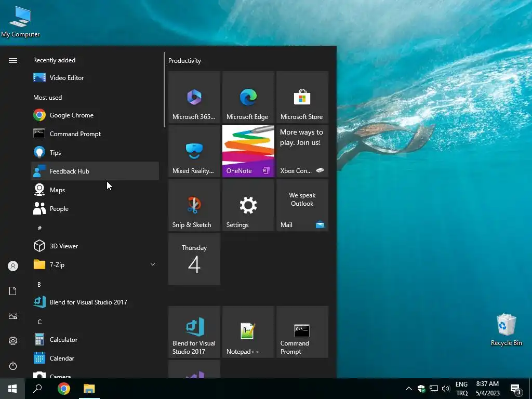Expand the Start menu hamburger button
This screenshot has width=532, height=399.
click(13, 60)
